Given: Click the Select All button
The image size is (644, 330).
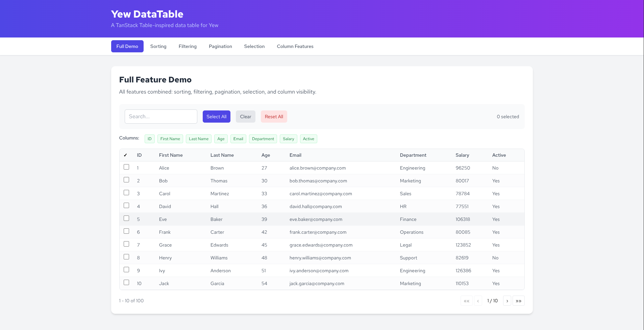Looking at the screenshot, I should coord(217,117).
